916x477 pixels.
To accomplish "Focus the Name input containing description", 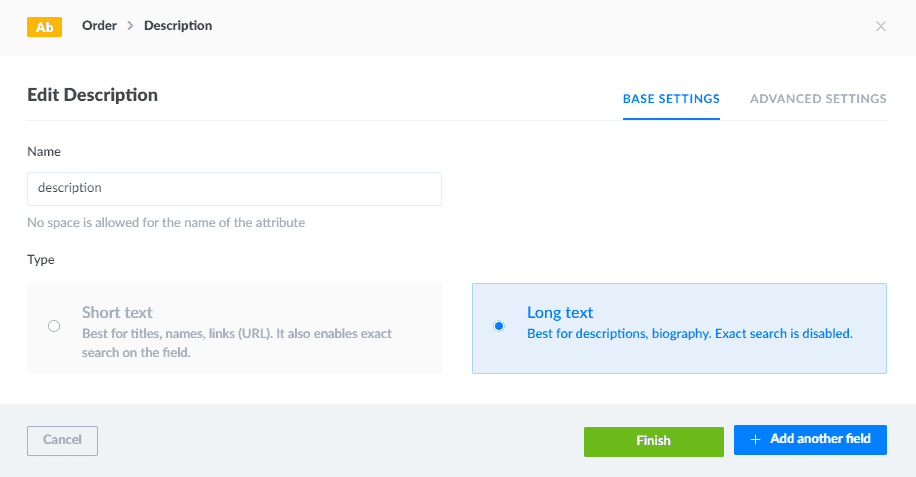I will tap(234, 188).
